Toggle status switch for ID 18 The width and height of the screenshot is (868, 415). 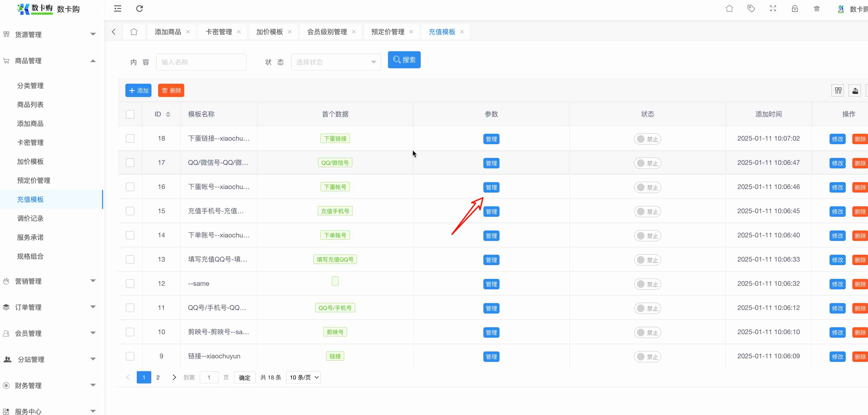(x=647, y=139)
